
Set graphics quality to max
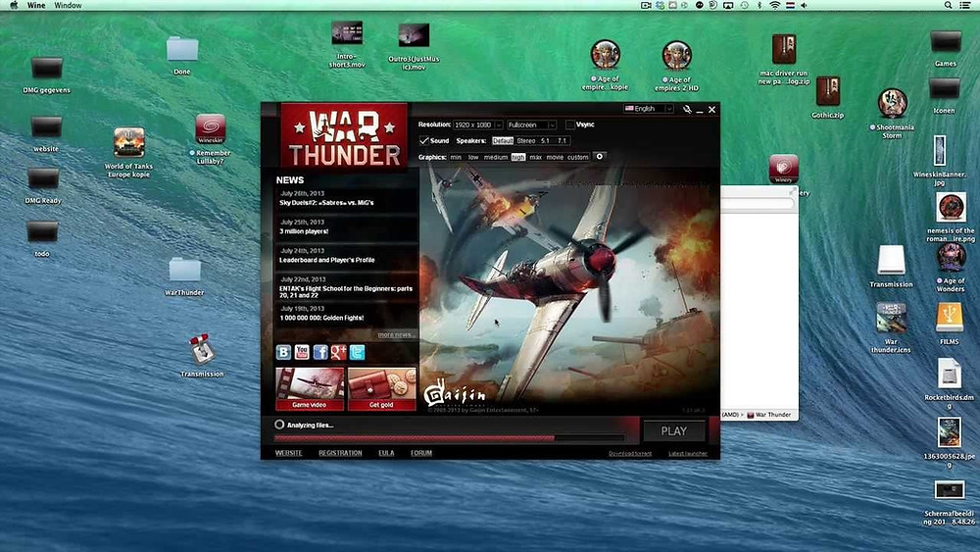(x=536, y=157)
